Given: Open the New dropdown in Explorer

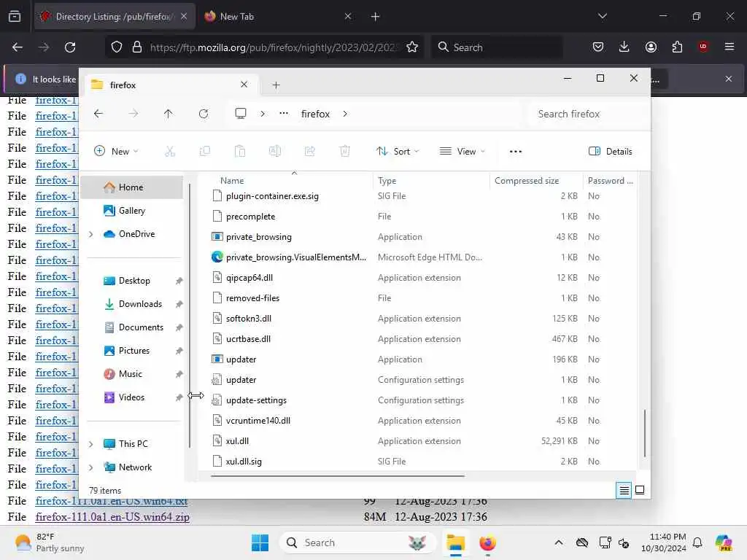Looking at the screenshot, I should point(116,152).
